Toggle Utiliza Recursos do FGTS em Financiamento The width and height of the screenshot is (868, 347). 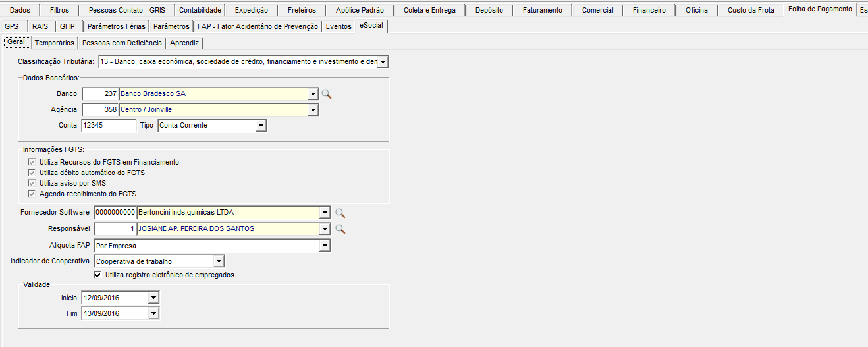[x=31, y=162]
